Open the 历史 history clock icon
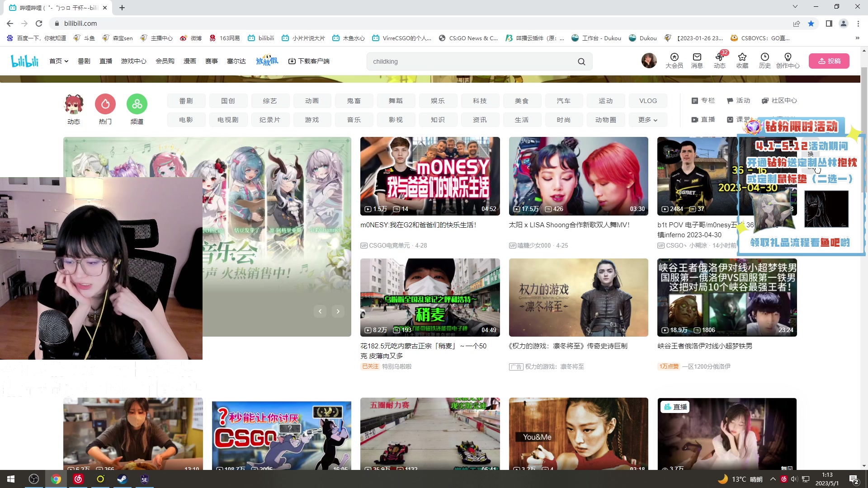The image size is (868, 488). (x=764, y=61)
